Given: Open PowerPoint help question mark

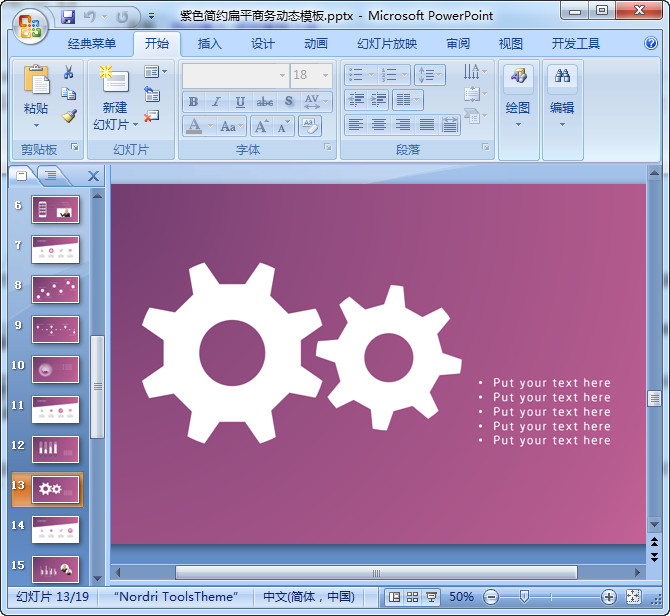Looking at the screenshot, I should (x=650, y=43).
